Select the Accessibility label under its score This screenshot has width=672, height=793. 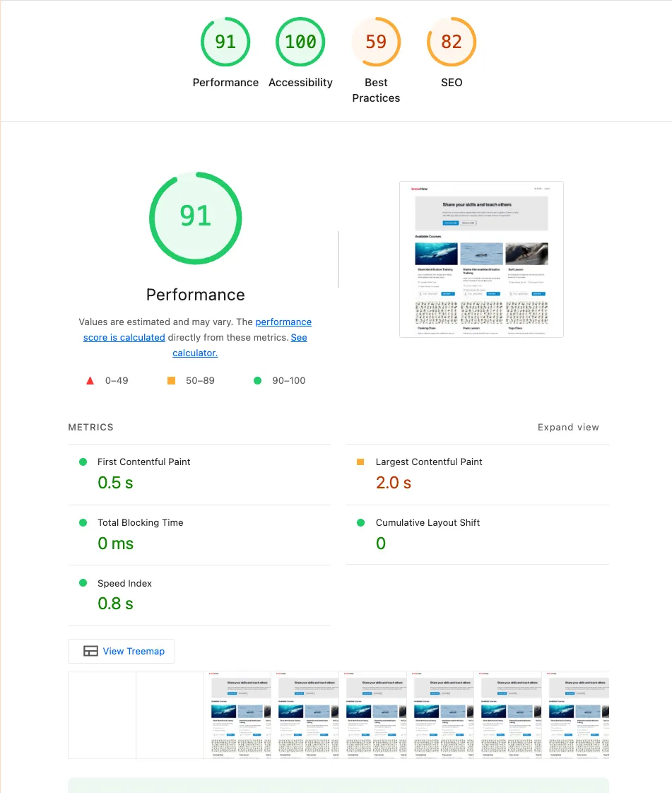(x=300, y=82)
